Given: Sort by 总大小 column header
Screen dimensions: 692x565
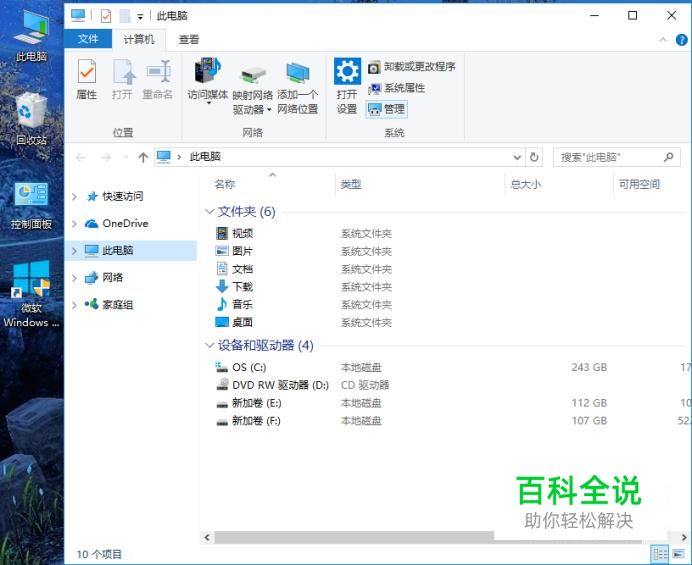Looking at the screenshot, I should coord(525,184).
